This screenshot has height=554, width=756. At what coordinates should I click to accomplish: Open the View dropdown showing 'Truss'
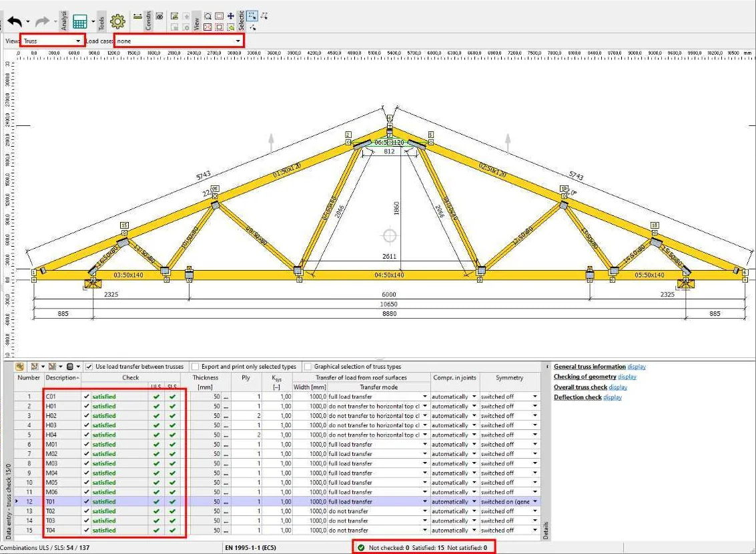coord(52,41)
